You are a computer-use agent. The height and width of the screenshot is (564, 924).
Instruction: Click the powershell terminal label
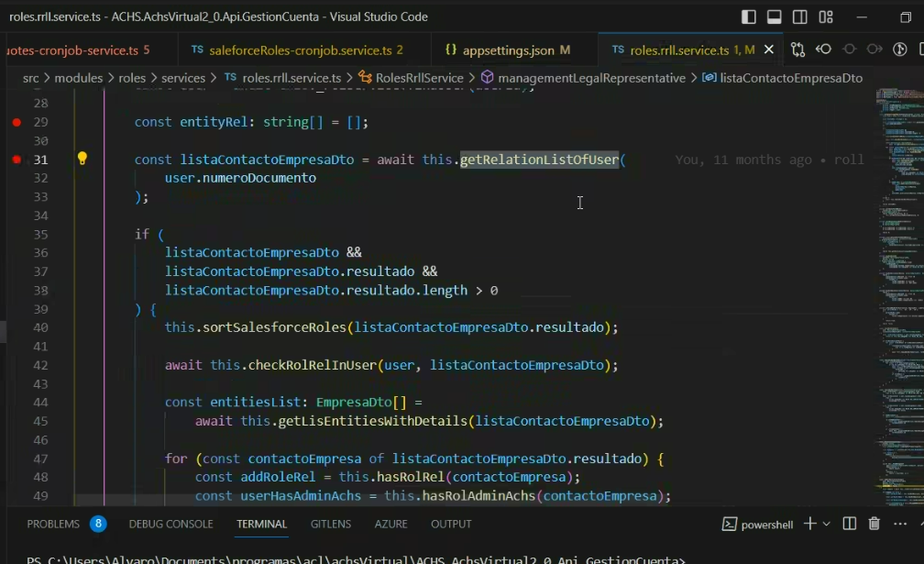758,525
